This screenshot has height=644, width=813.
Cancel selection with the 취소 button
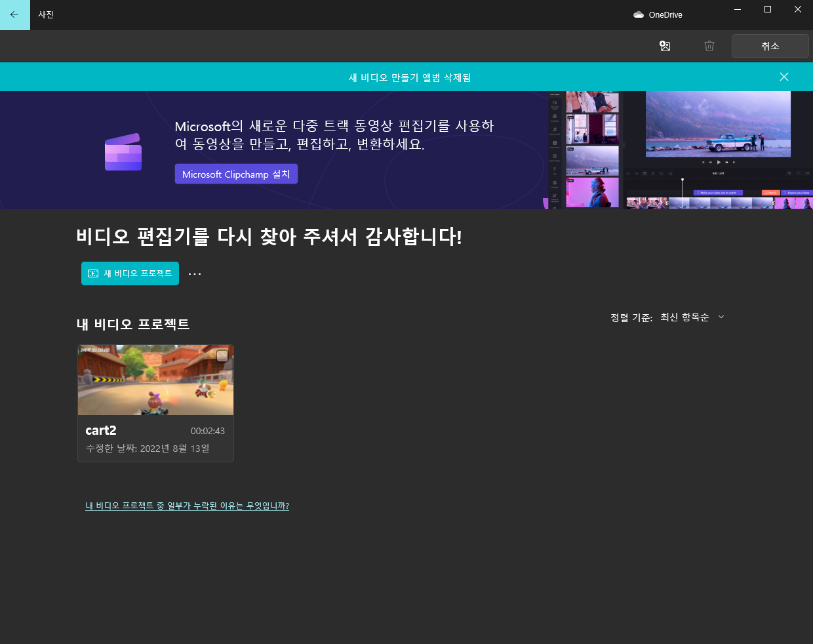770,46
